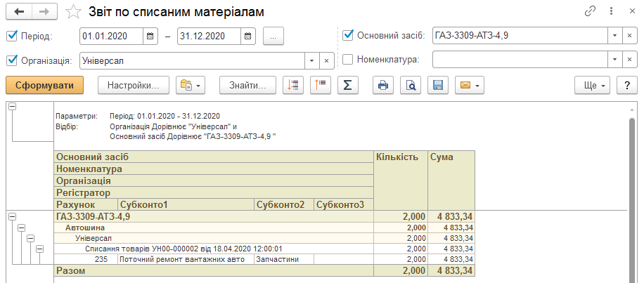Image resolution: width=644 pixels, height=283 pixels.
Task: Open report variants folder dropdown
Action: point(190,85)
